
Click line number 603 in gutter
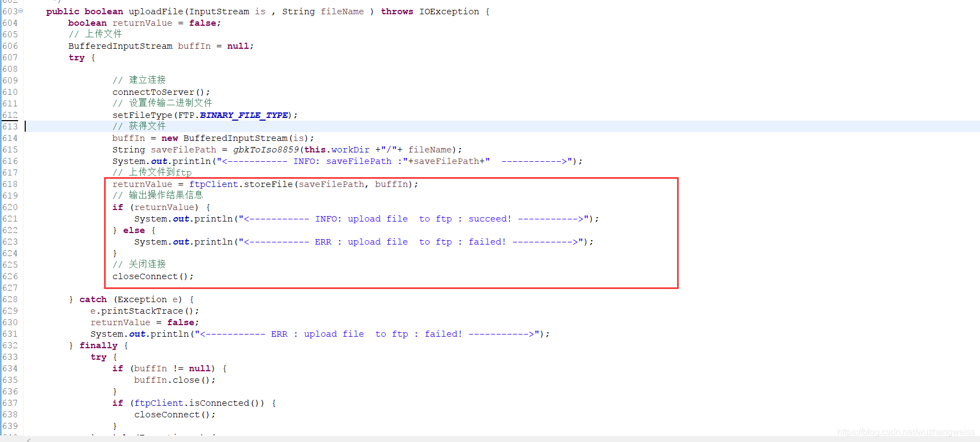[x=10, y=12]
